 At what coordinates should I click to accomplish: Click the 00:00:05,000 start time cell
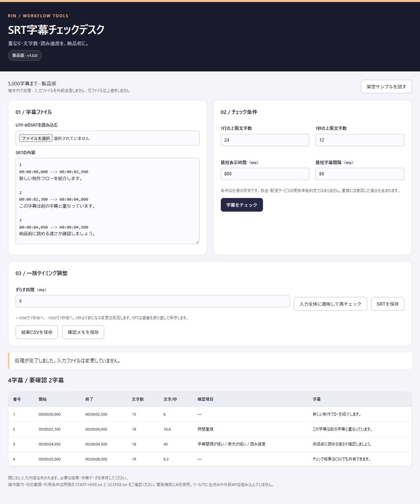point(50,459)
